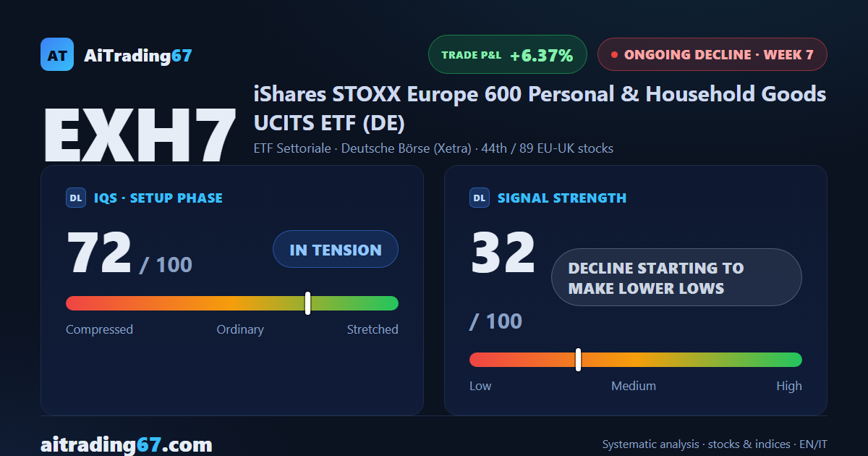Click the red dot in the Ongoing Decline badge
Viewport: 868px width, 456px height.
point(614,54)
